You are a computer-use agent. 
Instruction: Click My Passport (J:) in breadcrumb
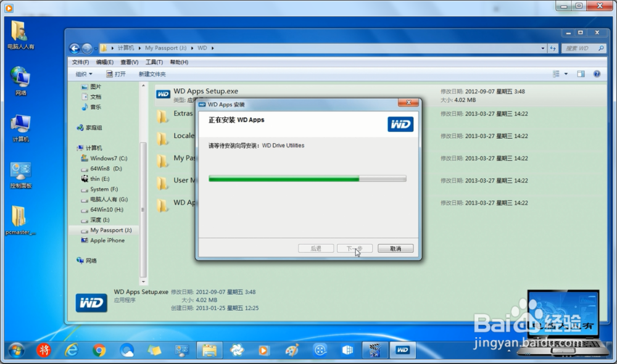pyautogui.click(x=165, y=48)
